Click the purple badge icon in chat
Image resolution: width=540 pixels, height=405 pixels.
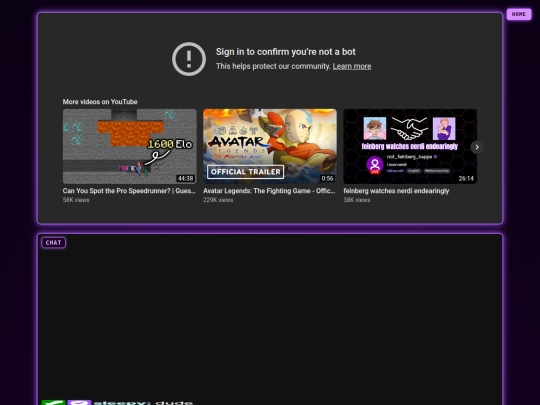[x=80, y=402]
